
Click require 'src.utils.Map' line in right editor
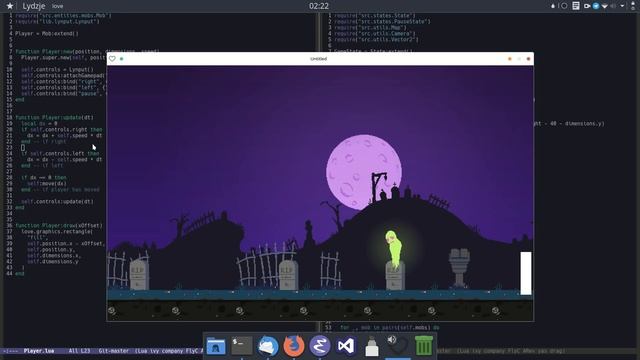point(369,28)
